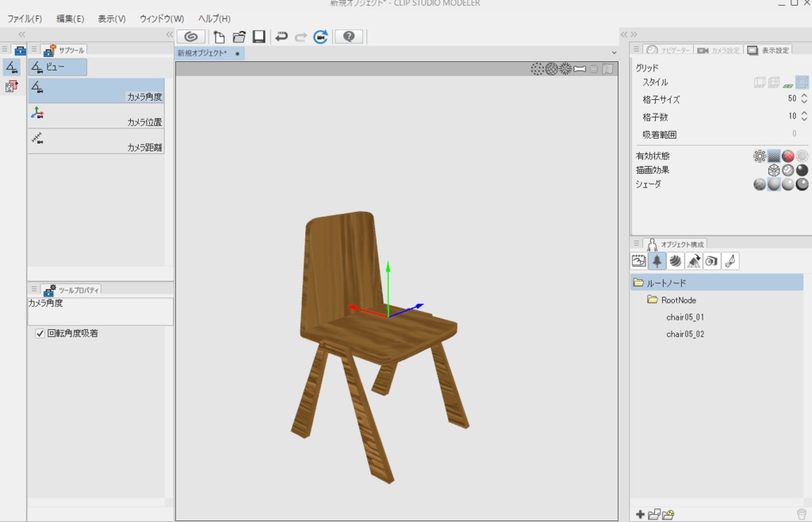Open the document tab list chevron
The height and width of the screenshot is (522, 812).
pos(615,53)
